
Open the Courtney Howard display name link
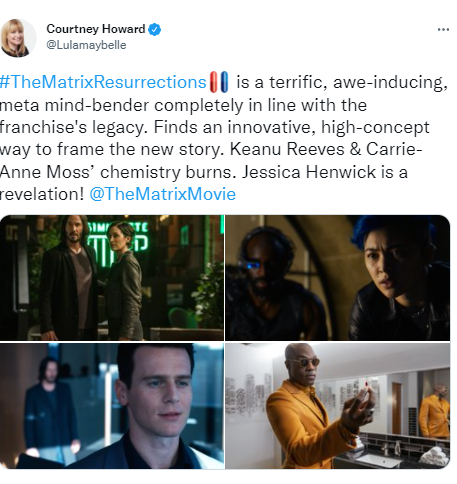click(96, 29)
